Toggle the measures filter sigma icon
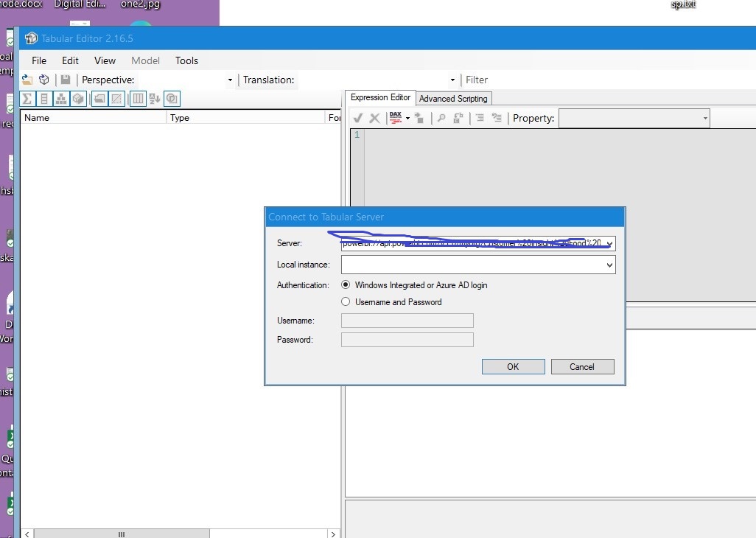Screen dimensions: 756x538 tap(26, 98)
